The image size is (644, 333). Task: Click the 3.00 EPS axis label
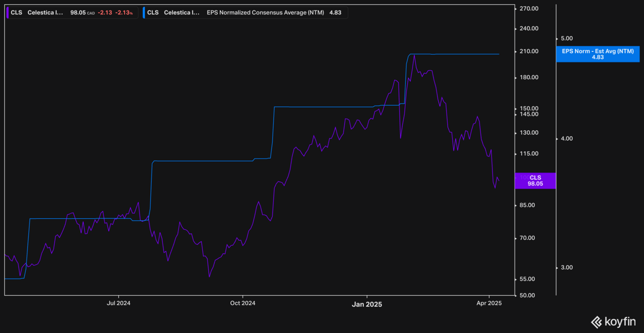coord(567,268)
